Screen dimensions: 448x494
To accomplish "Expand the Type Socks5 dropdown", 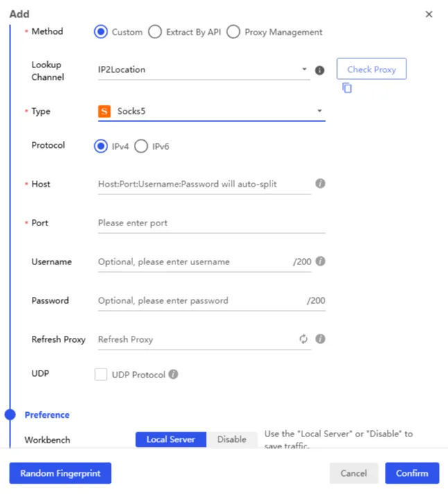I will coord(212,111).
